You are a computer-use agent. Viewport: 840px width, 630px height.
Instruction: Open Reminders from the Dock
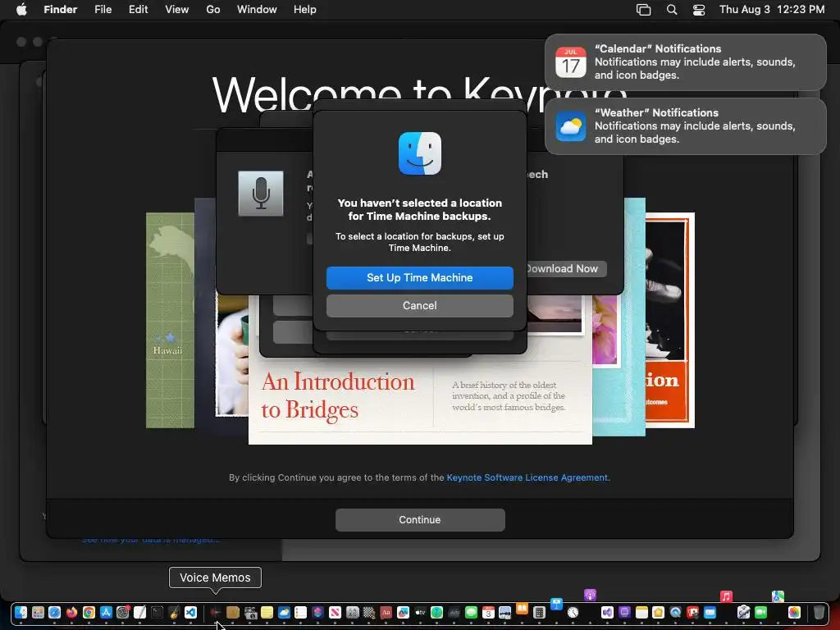(x=300, y=612)
